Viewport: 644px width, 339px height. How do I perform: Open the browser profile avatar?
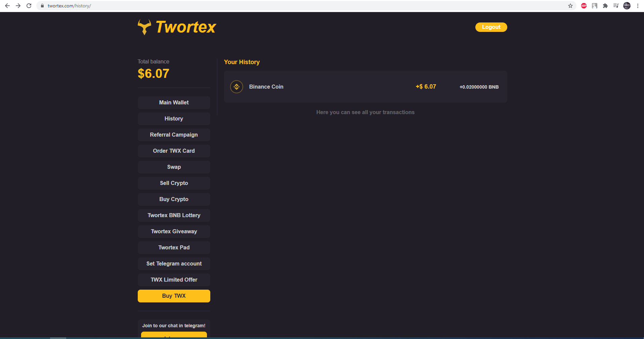(x=627, y=6)
